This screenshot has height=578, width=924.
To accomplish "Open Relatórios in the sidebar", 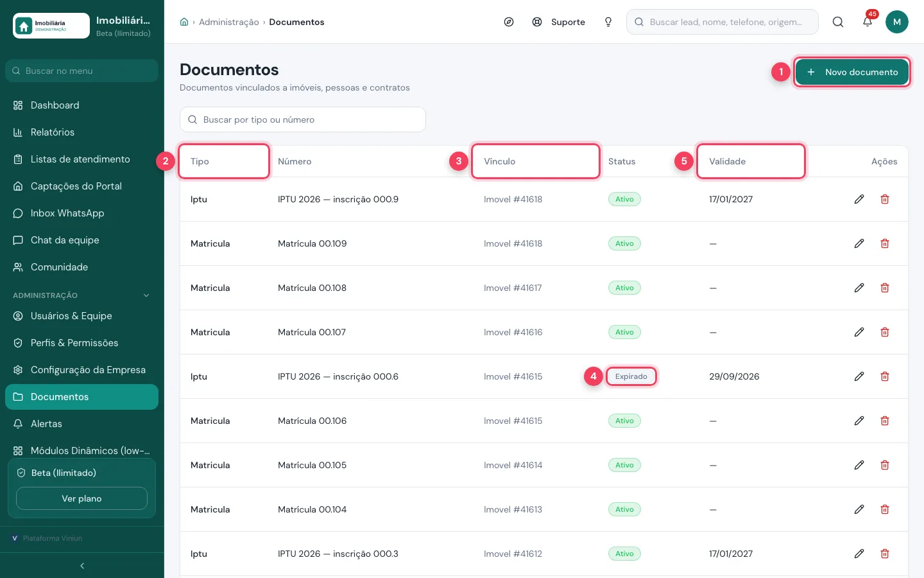I will coord(81,132).
